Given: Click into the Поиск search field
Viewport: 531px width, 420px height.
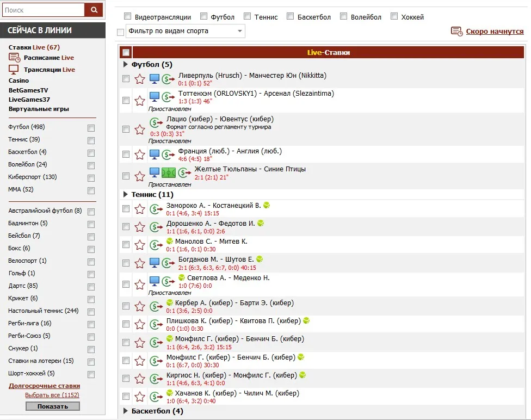Looking at the screenshot, I should [44, 10].
